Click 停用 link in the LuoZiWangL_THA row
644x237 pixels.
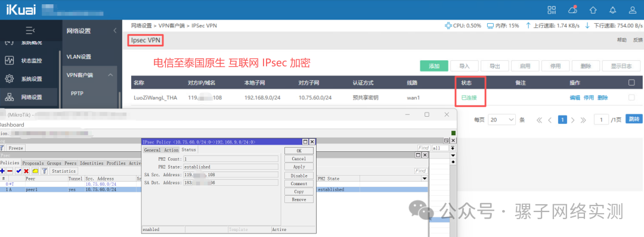tap(589, 98)
